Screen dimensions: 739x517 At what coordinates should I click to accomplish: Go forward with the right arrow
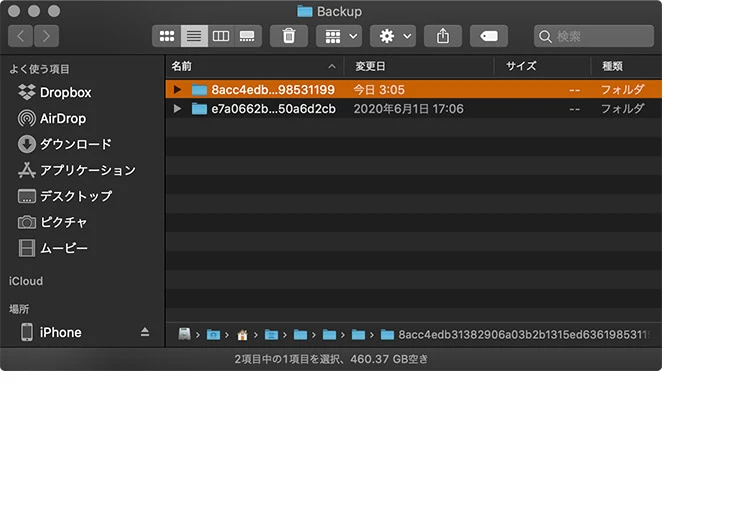click(x=46, y=36)
